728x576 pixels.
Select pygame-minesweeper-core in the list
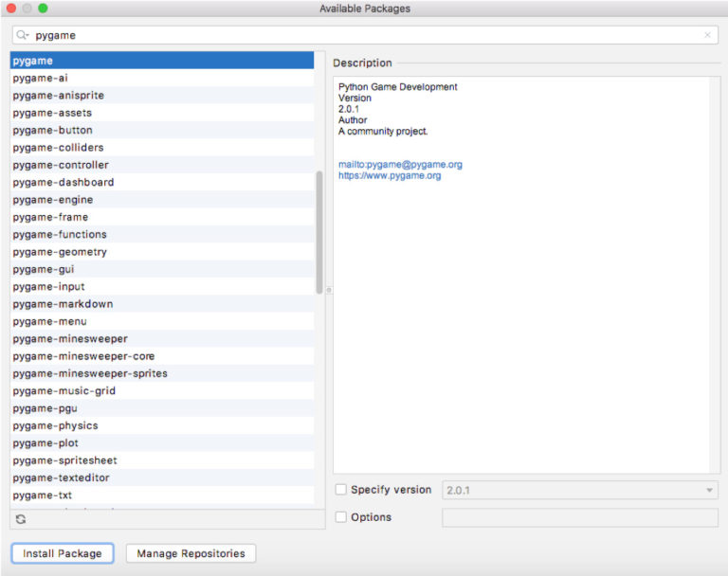click(83, 356)
